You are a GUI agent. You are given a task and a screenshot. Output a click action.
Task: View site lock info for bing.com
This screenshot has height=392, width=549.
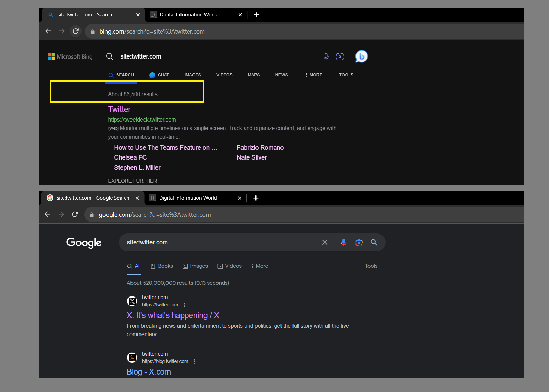[x=92, y=31]
